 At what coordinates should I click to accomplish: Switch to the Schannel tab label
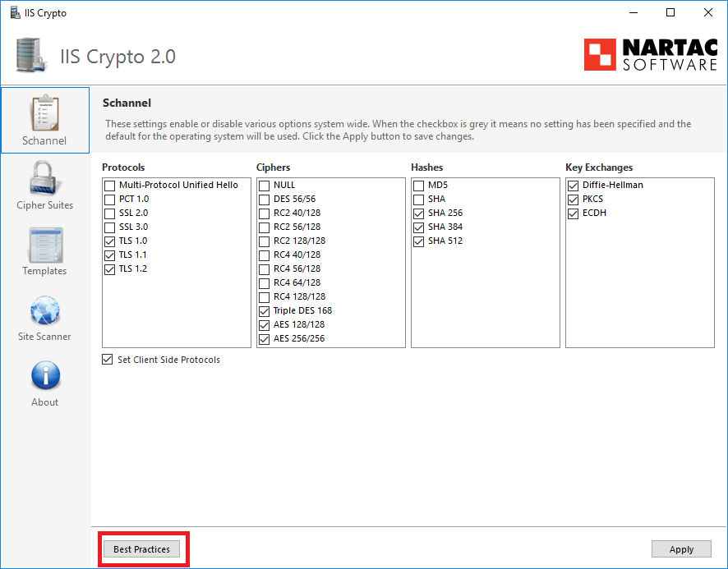tap(44, 140)
